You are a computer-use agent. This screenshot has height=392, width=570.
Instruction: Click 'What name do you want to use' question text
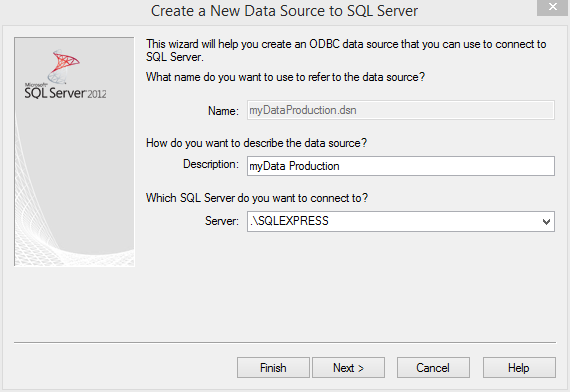click(285, 77)
